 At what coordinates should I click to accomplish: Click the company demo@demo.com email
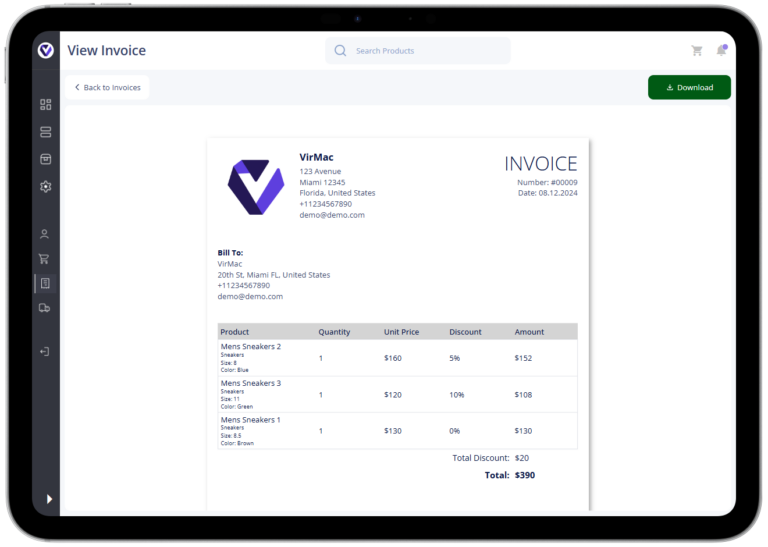(332, 215)
